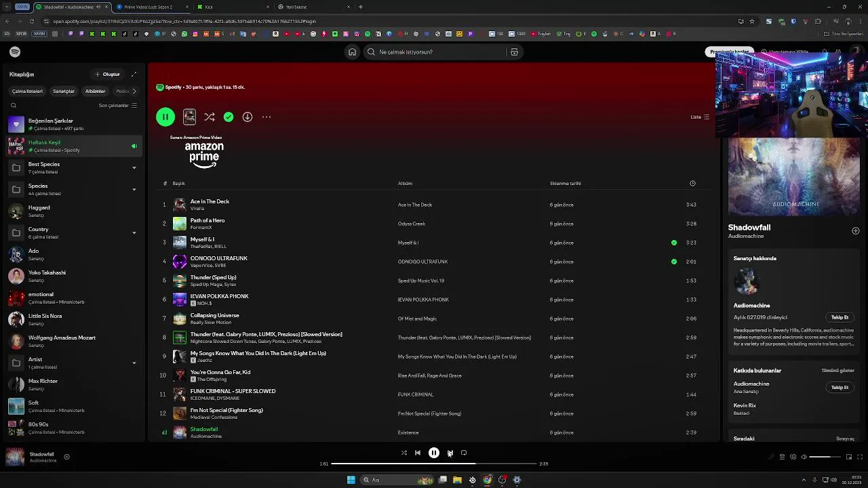Filter library by Sanatçılar
Viewport: 868px width, 488px height.
[x=64, y=91]
